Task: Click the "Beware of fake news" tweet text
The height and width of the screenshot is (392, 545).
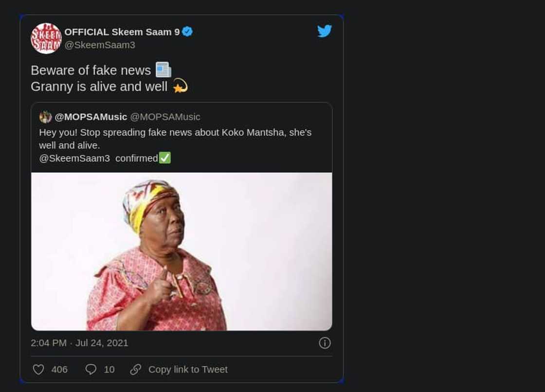Action: click(x=91, y=71)
